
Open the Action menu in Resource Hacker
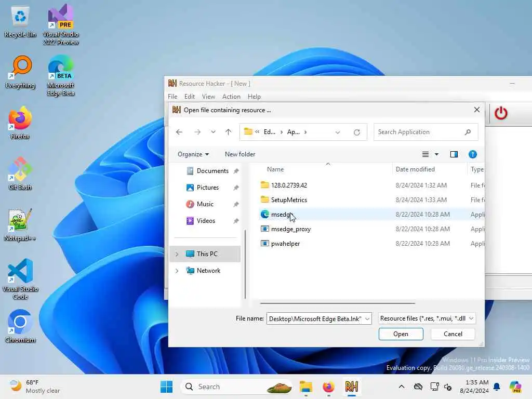[231, 97]
